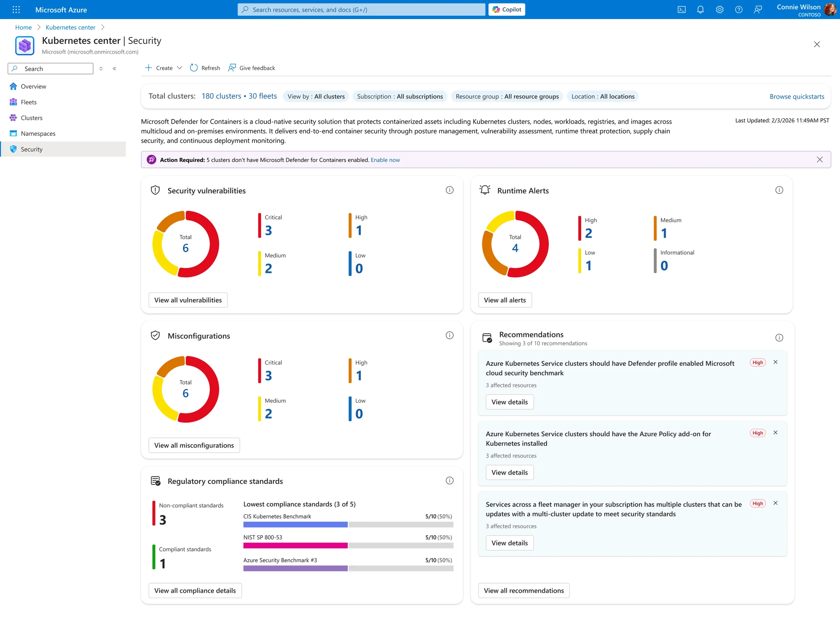The image size is (840, 621).
Task: Click the Runtime Alerts bell icon
Action: [485, 190]
